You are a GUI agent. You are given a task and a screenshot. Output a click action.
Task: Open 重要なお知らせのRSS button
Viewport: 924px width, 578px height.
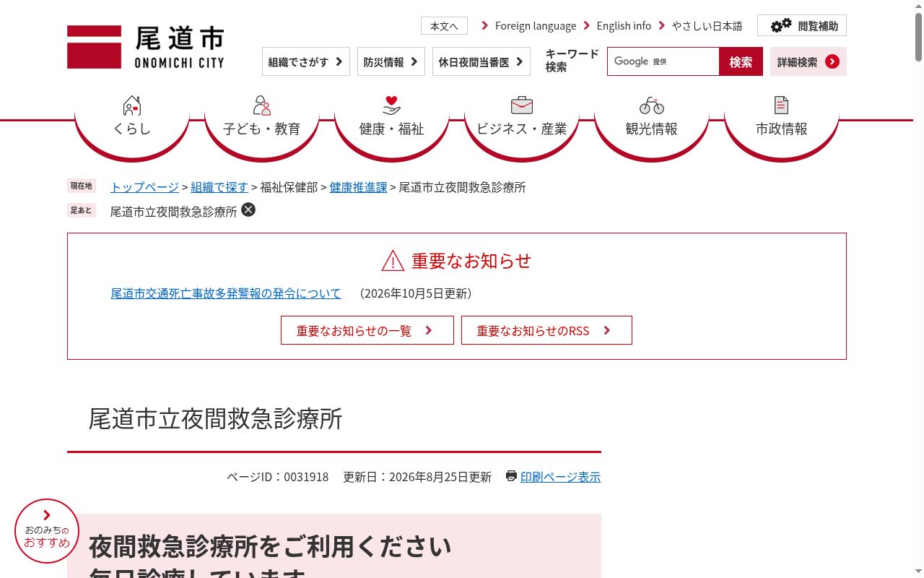(x=546, y=330)
